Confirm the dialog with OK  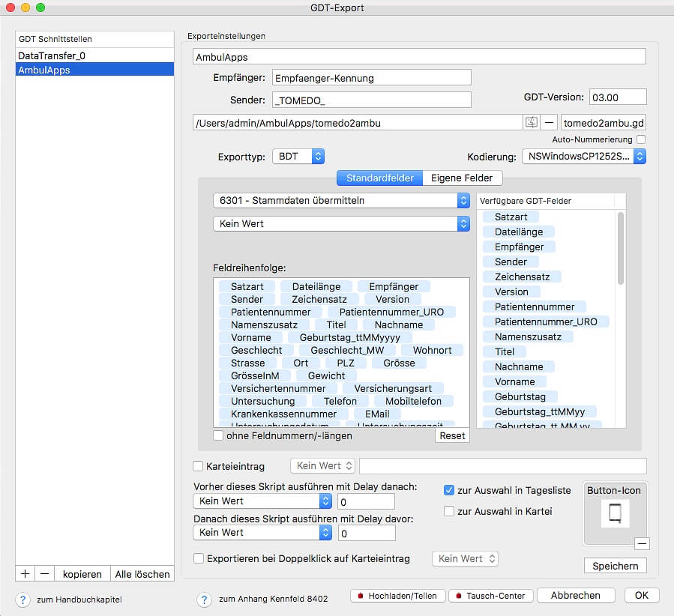click(641, 595)
